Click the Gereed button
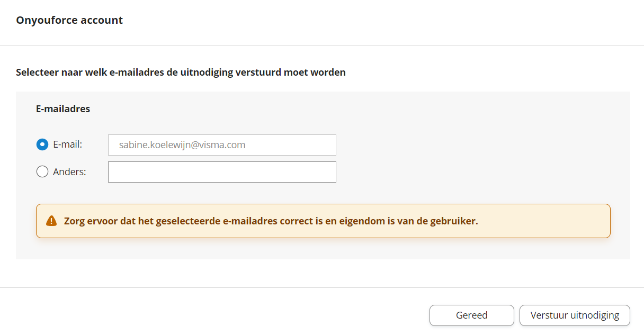The image size is (644, 335). tap(471, 315)
